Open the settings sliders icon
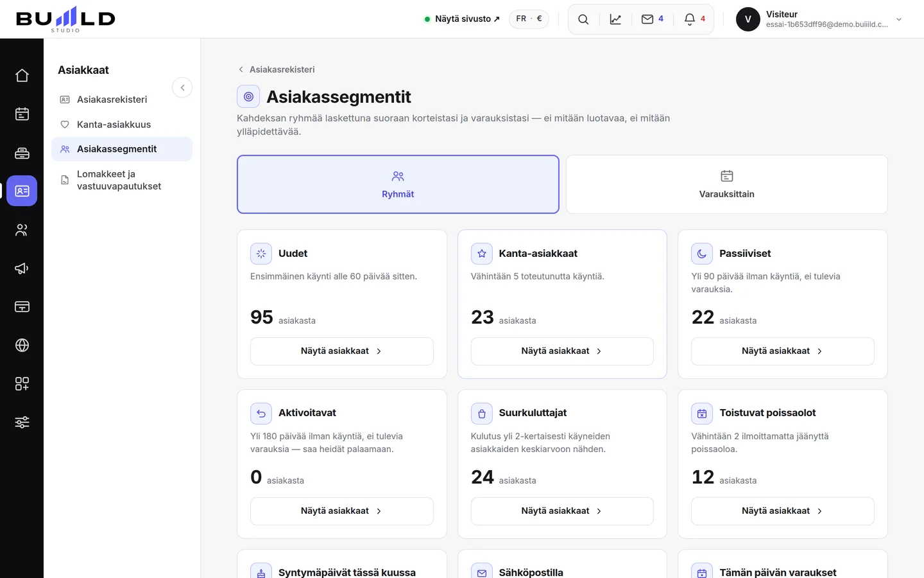 click(x=22, y=423)
